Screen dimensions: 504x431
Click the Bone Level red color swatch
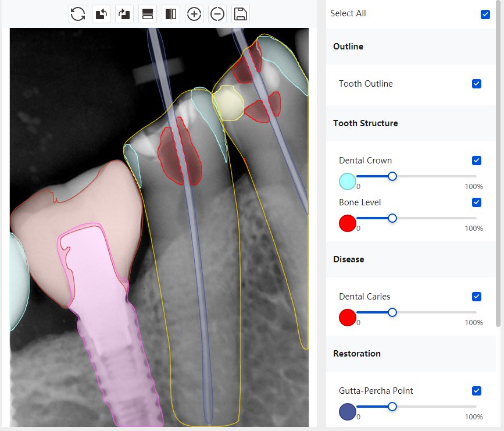click(x=347, y=223)
